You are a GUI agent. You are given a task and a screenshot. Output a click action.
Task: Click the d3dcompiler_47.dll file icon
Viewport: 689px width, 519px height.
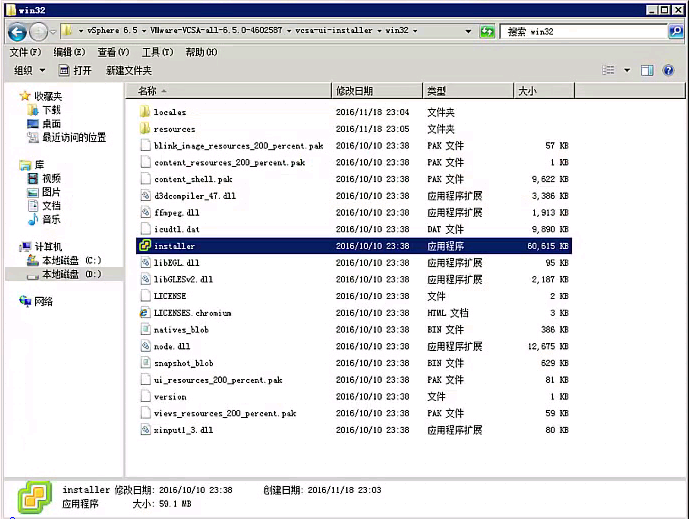(145, 196)
